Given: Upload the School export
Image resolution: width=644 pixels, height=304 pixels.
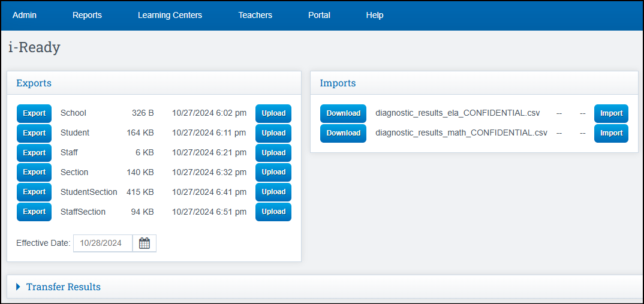Looking at the screenshot, I should pos(273,113).
